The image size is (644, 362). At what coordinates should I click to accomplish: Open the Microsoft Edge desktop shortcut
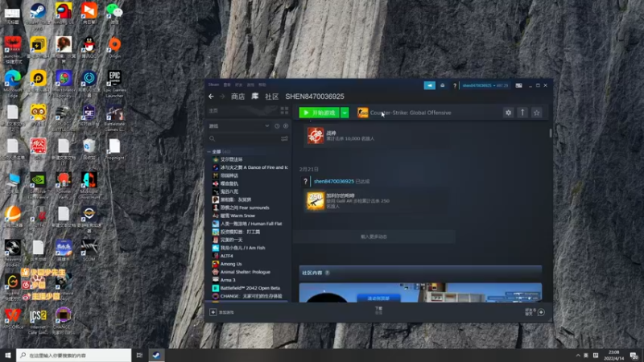click(x=13, y=84)
